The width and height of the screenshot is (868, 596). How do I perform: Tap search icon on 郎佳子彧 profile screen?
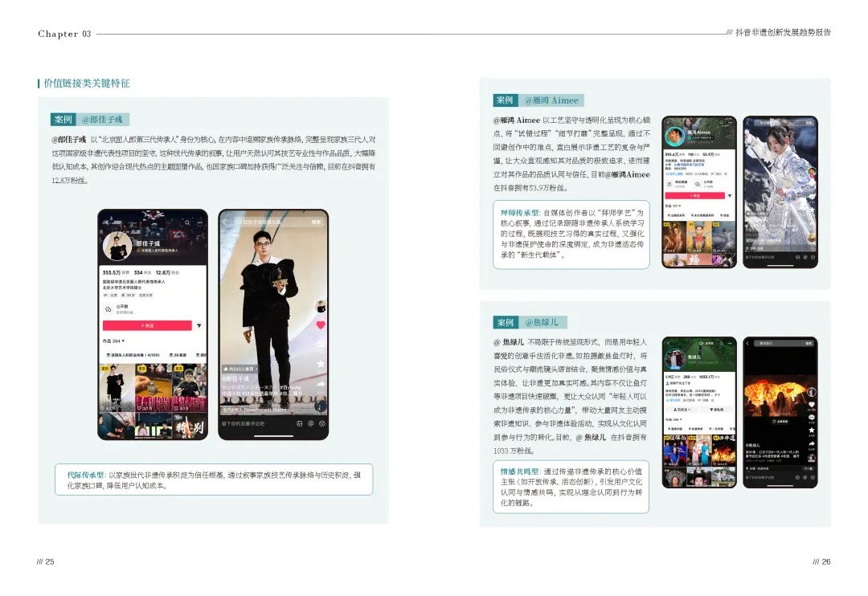point(187,222)
